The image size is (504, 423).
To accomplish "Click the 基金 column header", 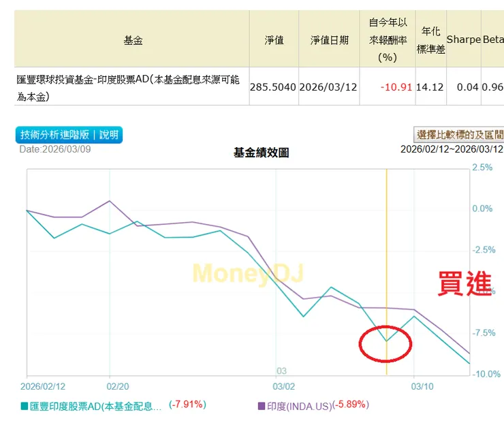I will click(133, 40).
